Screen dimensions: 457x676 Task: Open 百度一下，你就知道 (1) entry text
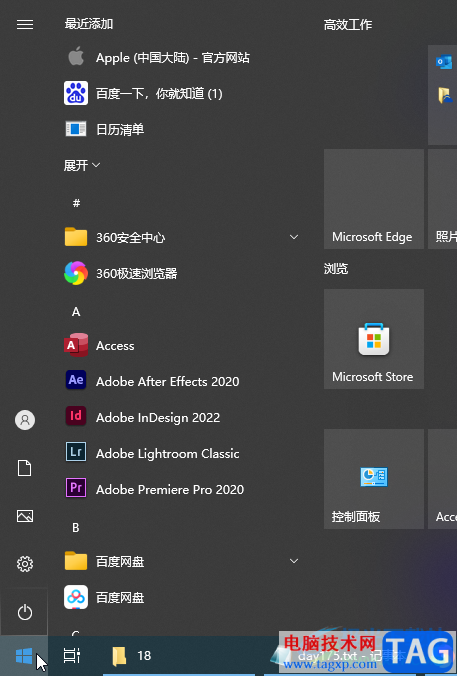pyautogui.click(x=159, y=94)
